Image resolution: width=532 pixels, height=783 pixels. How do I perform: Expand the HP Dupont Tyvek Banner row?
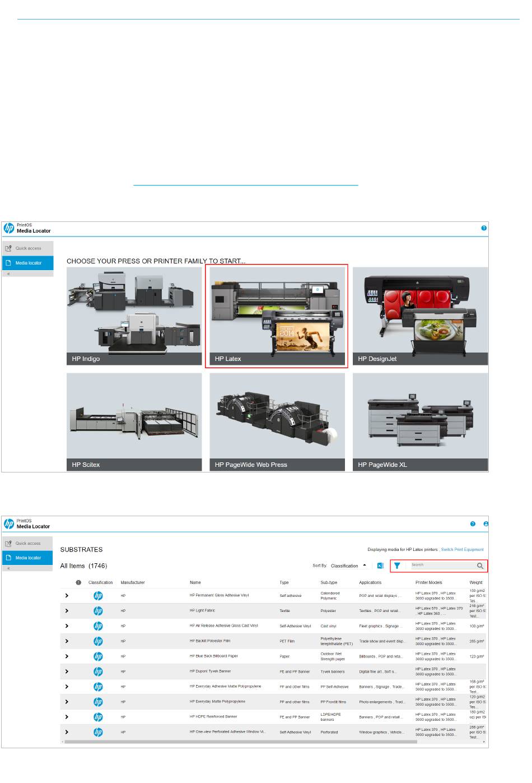[67, 671]
